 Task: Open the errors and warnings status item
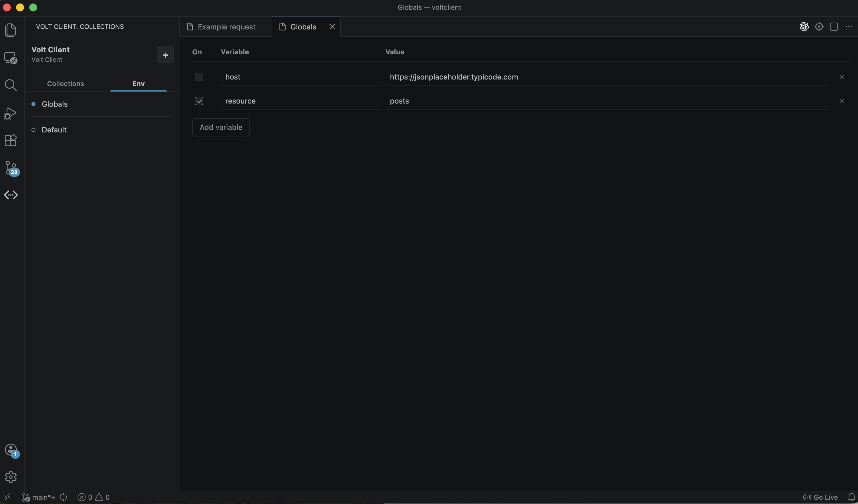pos(94,497)
